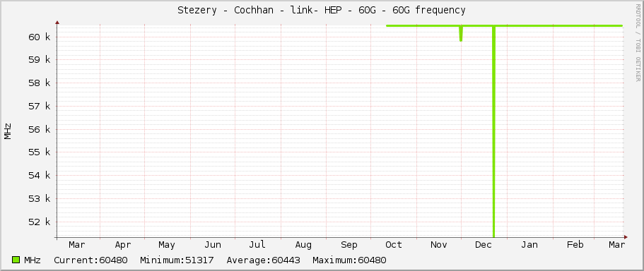Click the 'Average:60443' legend value
The width and height of the screenshot is (644, 271).
coord(263,260)
